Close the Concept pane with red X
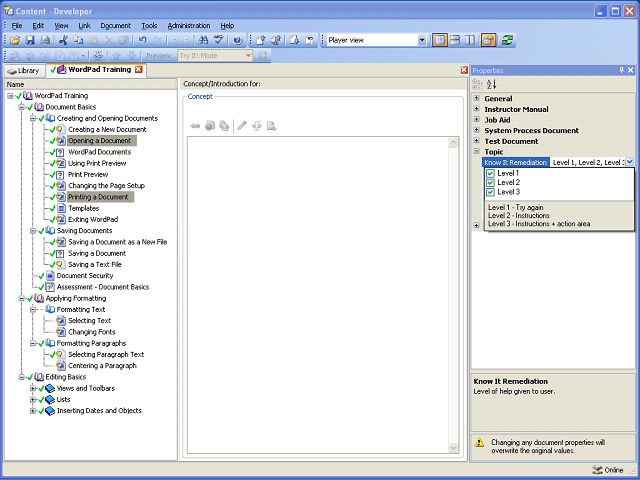 [x=464, y=70]
